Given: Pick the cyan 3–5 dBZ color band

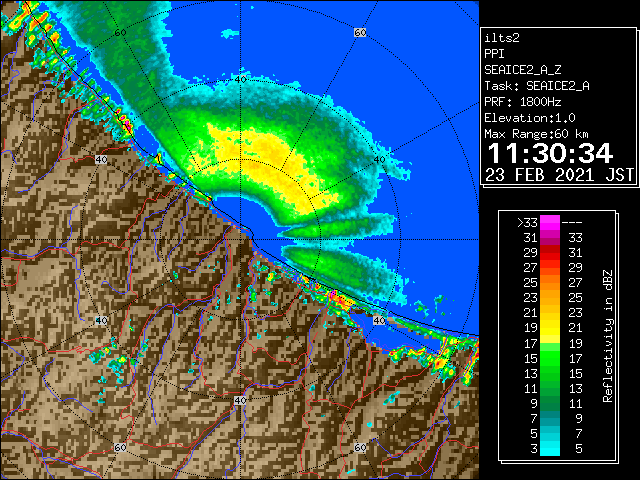Looking at the screenshot, I should pos(550,448).
